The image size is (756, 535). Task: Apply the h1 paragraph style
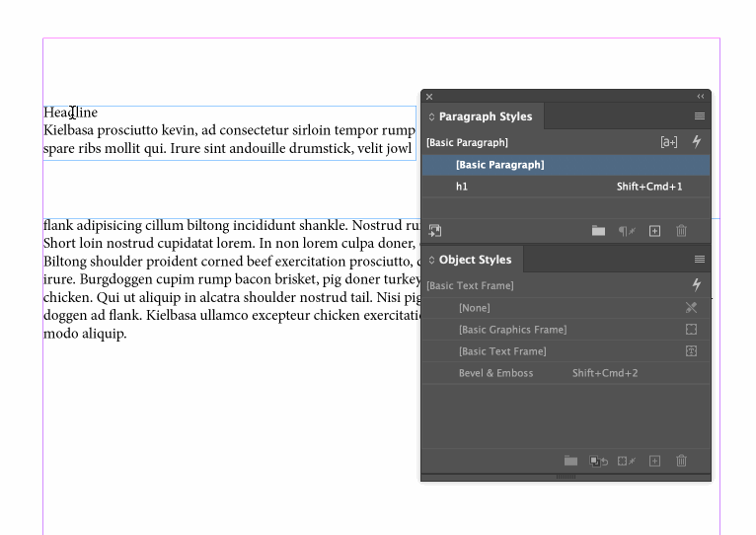click(x=566, y=187)
